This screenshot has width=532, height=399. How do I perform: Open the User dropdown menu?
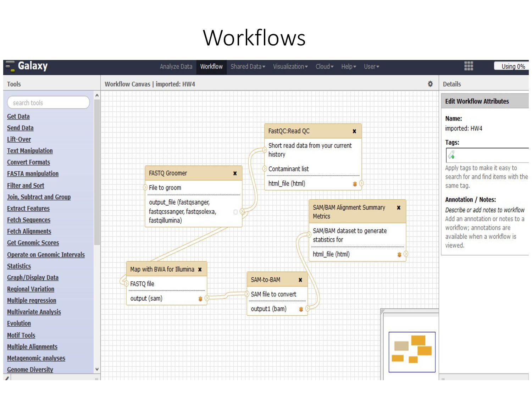click(371, 67)
